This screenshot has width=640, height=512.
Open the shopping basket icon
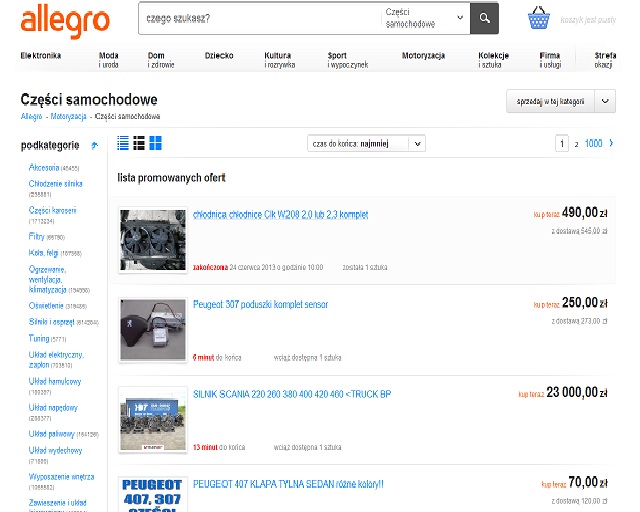[538, 18]
